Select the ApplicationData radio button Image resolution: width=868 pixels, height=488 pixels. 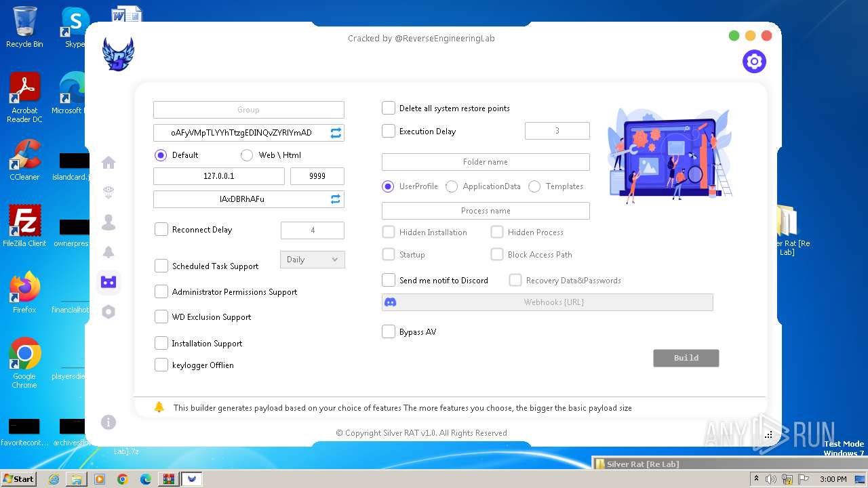point(452,186)
